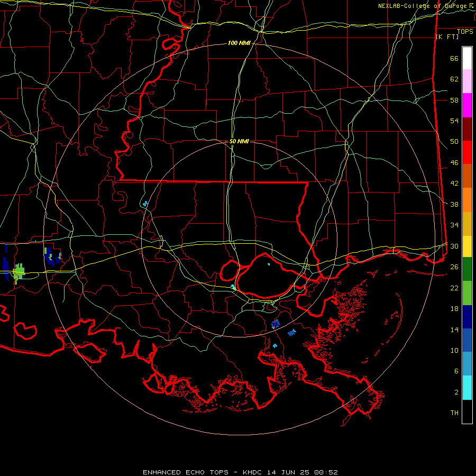
Task: Click the legend value label 58
Action: click(454, 100)
